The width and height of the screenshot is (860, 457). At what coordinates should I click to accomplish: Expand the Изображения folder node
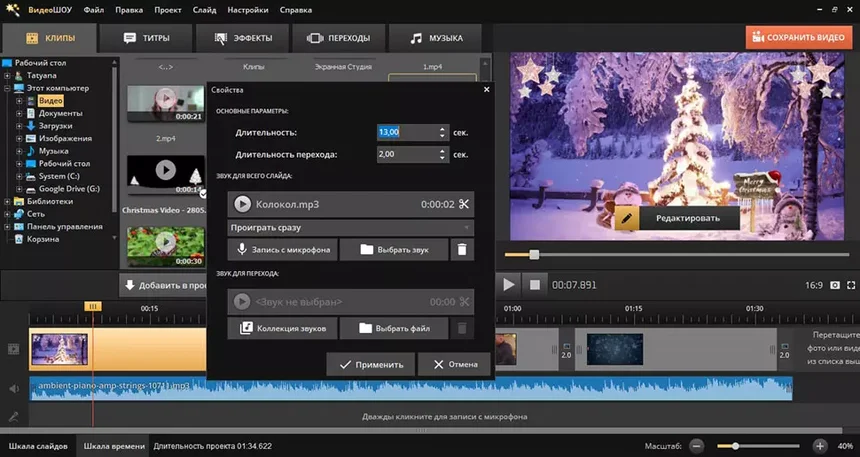coord(19,139)
